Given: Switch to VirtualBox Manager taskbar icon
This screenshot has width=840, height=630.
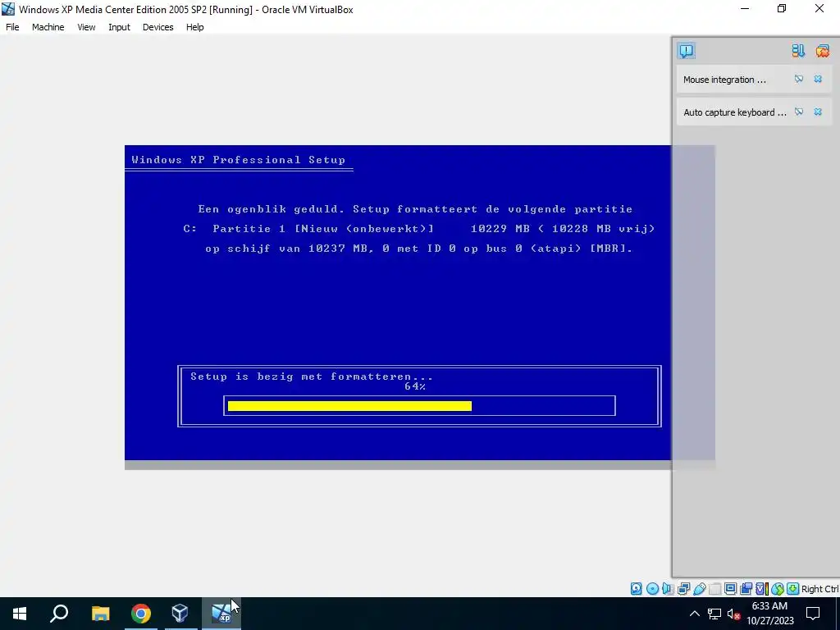Looking at the screenshot, I should [x=180, y=614].
